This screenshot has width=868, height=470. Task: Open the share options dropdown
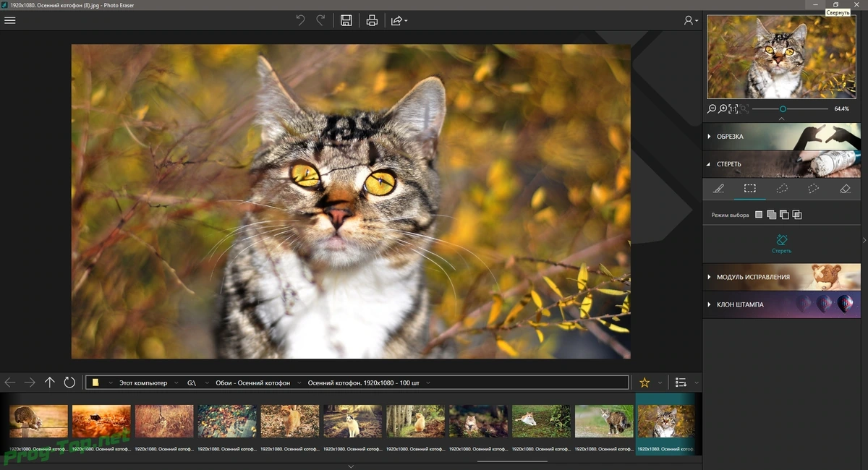point(399,20)
